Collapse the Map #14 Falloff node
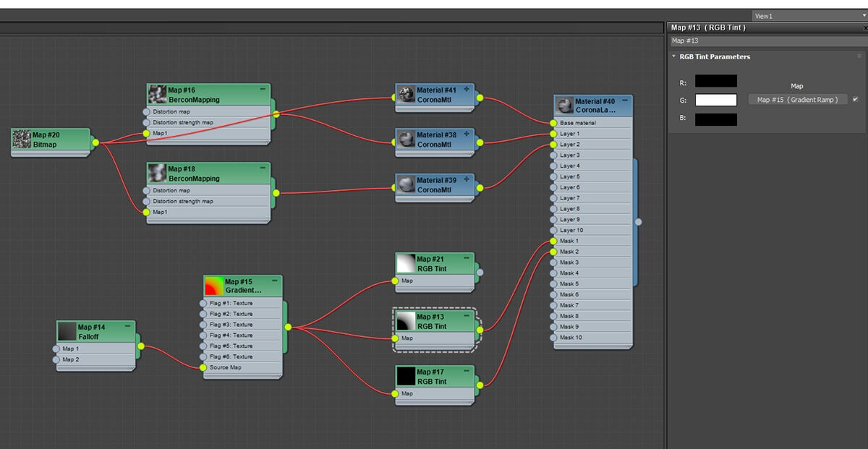Viewport: 868px width, 449px height. 127,327
